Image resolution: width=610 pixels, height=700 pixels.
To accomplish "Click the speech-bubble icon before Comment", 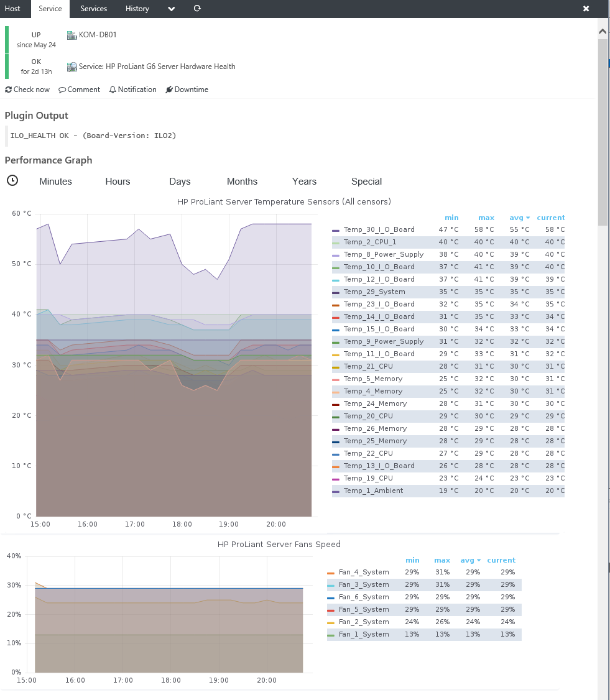I will 62,89.
